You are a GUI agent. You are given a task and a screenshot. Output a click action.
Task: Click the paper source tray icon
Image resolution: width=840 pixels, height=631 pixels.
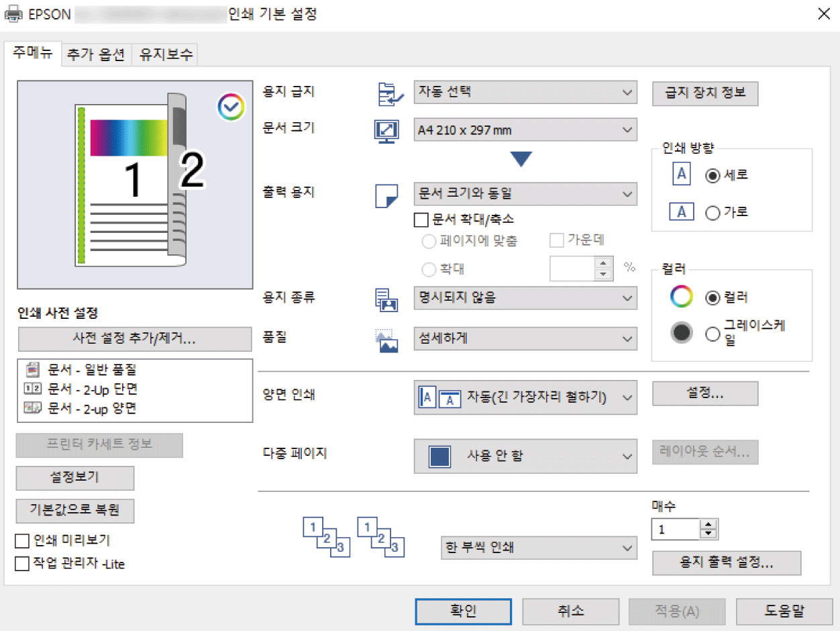click(x=387, y=94)
